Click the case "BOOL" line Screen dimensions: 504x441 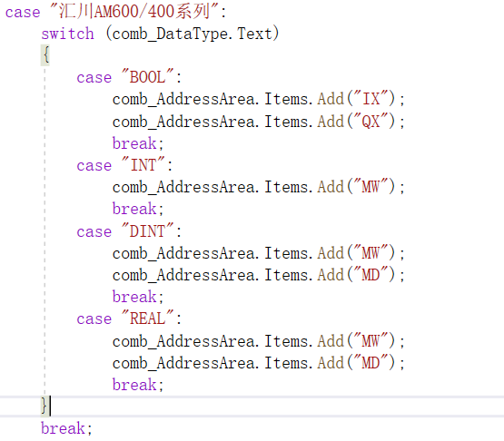(x=129, y=77)
